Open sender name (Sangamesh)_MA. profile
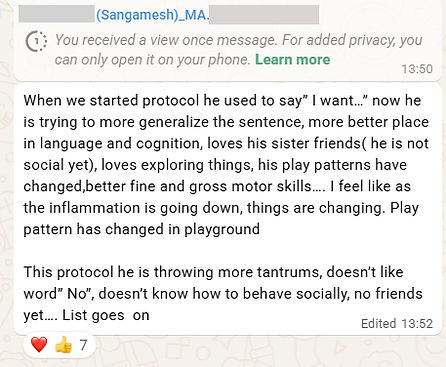Image resolution: width=446 pixels, height=367 pixels. pos(153,15)
